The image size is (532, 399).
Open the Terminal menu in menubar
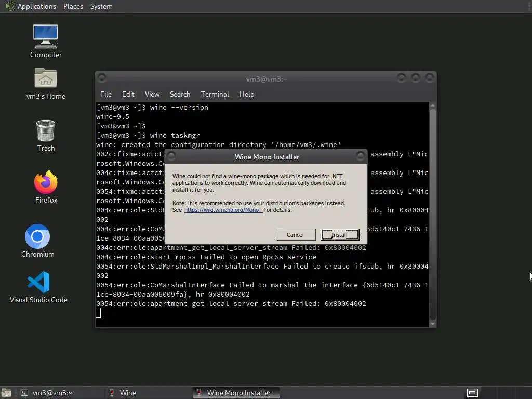215,94
